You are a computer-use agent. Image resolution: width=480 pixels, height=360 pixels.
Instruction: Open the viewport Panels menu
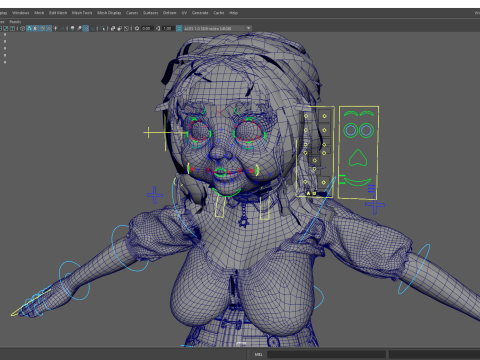[x=15, y=22]
